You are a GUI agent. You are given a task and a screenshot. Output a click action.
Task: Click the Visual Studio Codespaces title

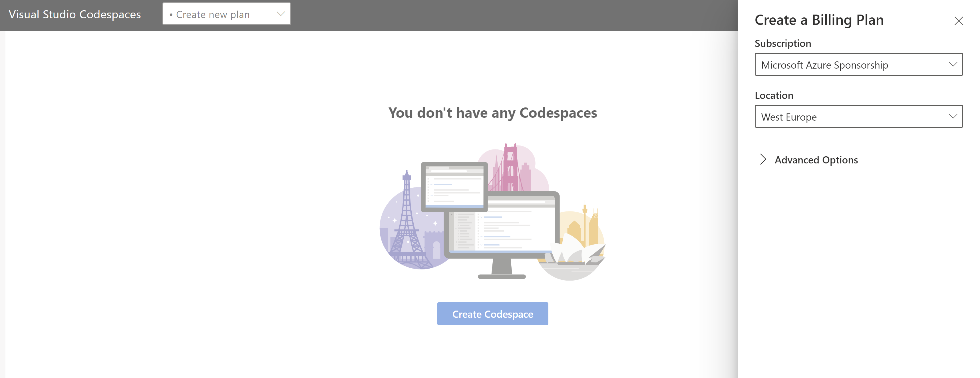(75, 15)
